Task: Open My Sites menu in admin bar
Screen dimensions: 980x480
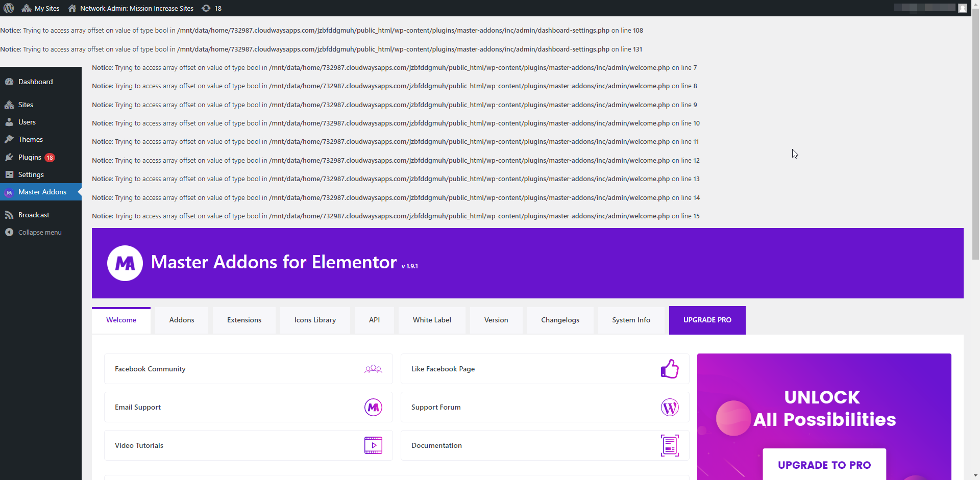Action: tap(41, 8)
